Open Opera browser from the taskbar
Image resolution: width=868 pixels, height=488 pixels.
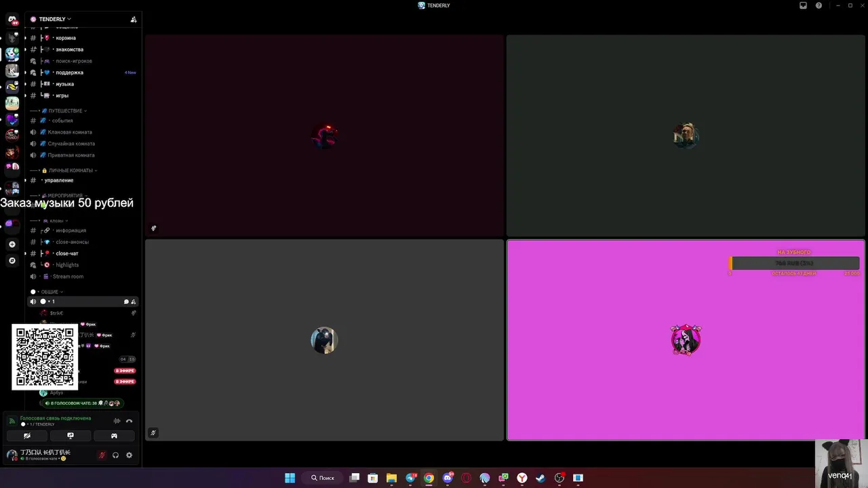(466, 478)
